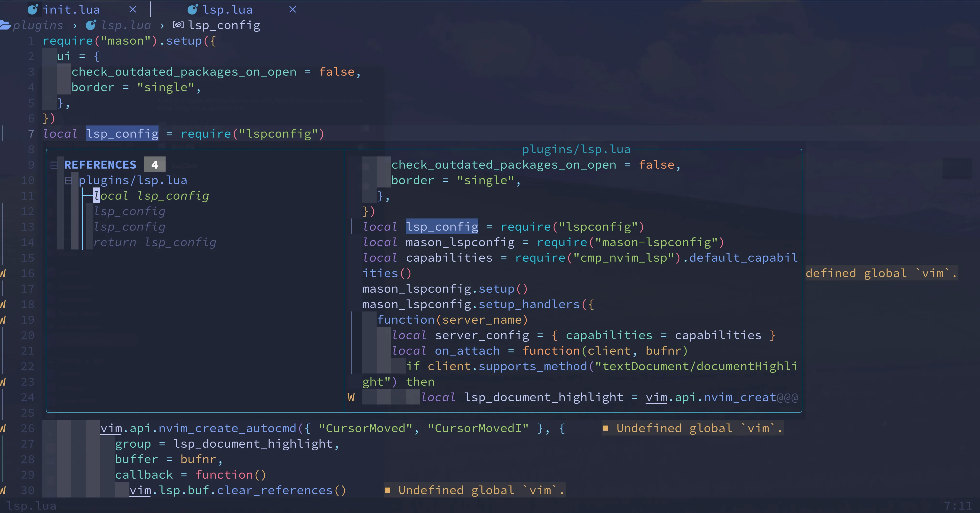980x513 pixels.
Task: Select the 'local lsp_config' reference entry
Action: click(x=151, y=196)
